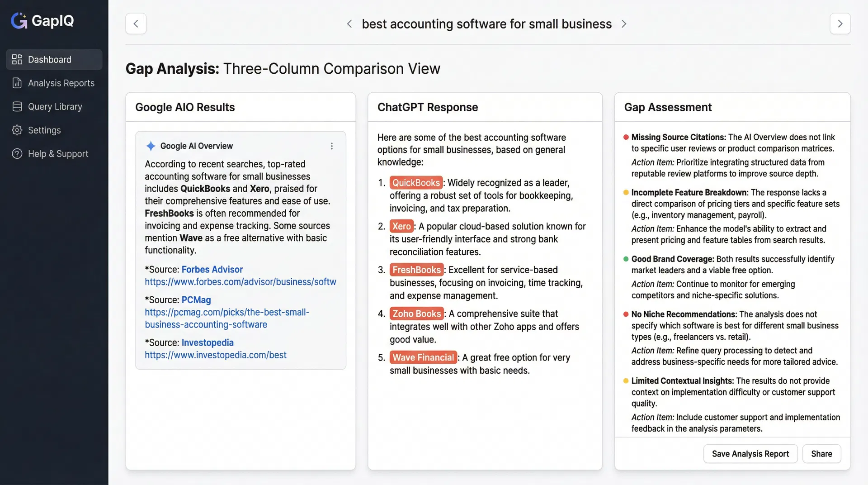This screenshot has height=485, width=868.
Task: Click the GapIQ logo icon
Action: [x=19, y=20]
